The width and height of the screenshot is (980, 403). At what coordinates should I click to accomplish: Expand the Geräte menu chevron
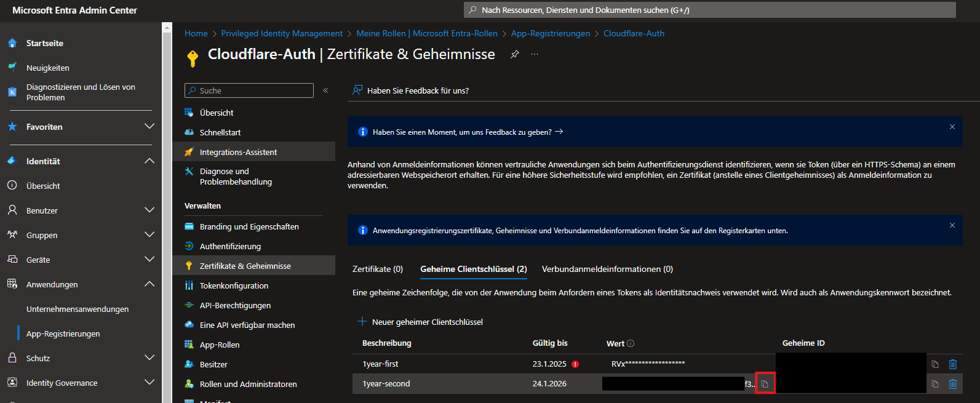149,259
